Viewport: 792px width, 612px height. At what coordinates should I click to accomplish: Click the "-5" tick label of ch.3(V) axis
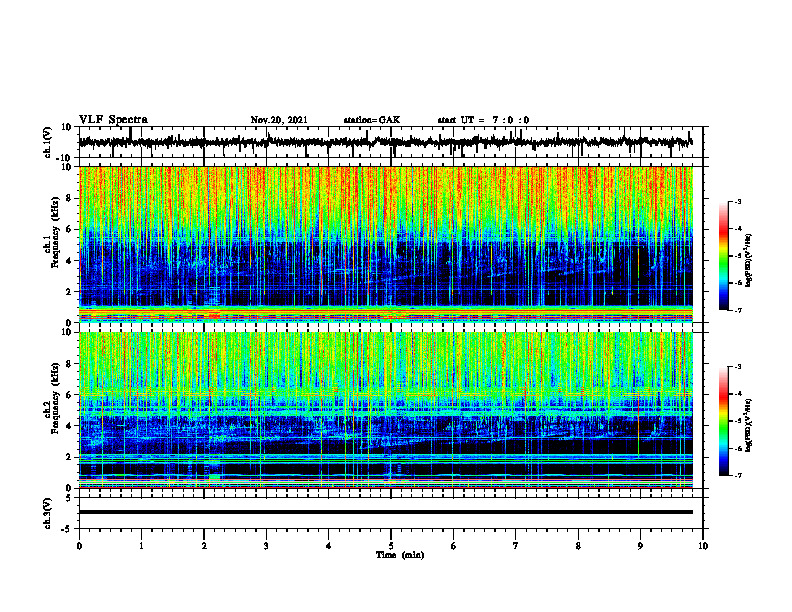[67, 529]
